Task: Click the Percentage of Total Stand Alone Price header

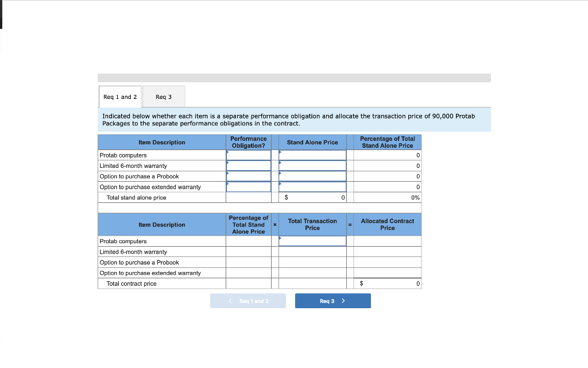Action: click(x=387, y=142)
